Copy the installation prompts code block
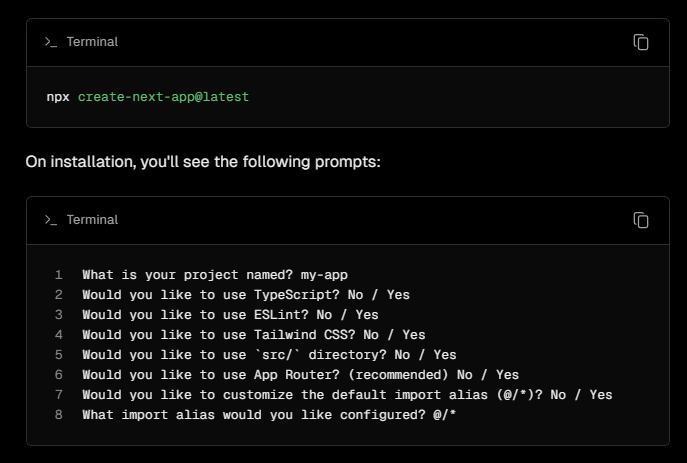Viewport: 687px width, 463px height. 641,220
